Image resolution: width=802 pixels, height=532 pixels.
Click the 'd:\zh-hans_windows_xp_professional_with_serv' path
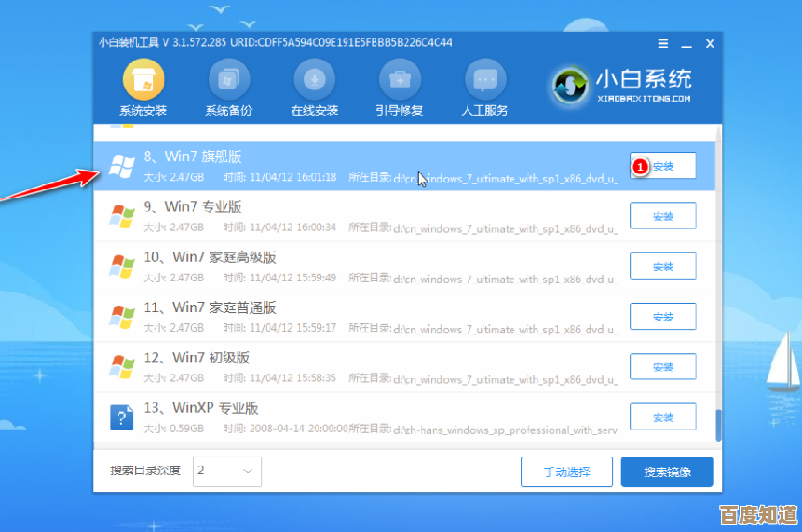click(x=506, y=430)
